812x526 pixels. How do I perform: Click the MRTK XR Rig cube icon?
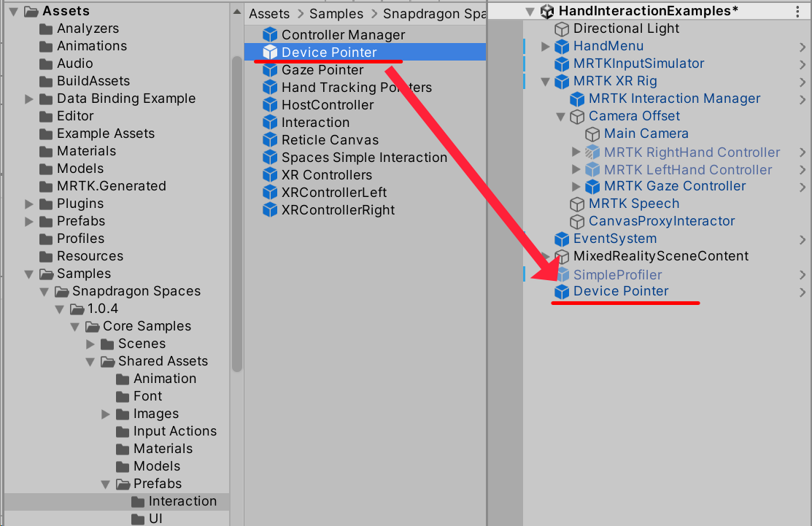click(x=562, y=82)
